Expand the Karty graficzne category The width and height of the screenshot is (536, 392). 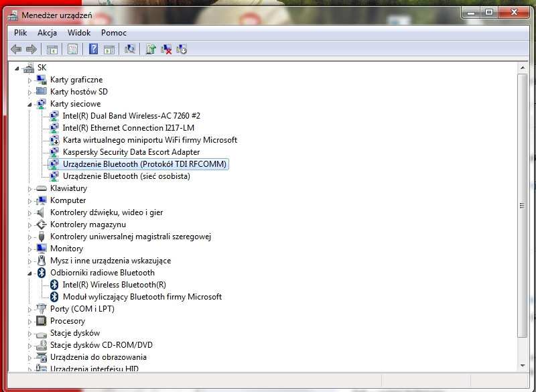(29, 80)
